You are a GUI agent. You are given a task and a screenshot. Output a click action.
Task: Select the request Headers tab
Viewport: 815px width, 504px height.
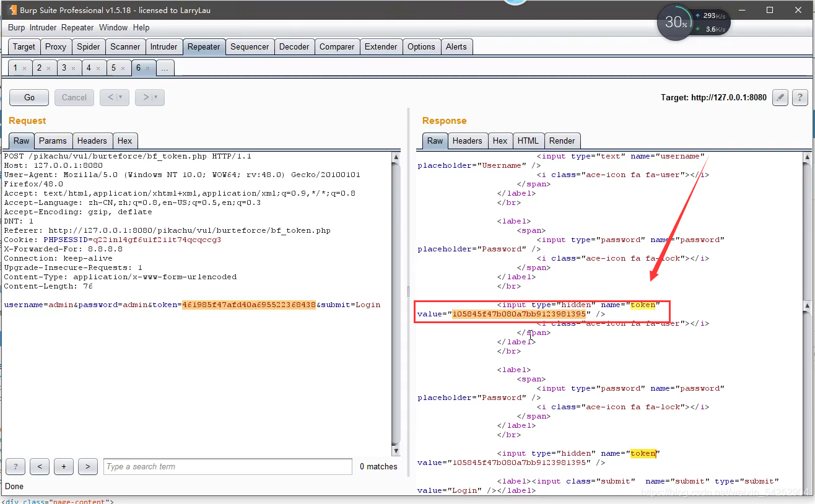92,141
